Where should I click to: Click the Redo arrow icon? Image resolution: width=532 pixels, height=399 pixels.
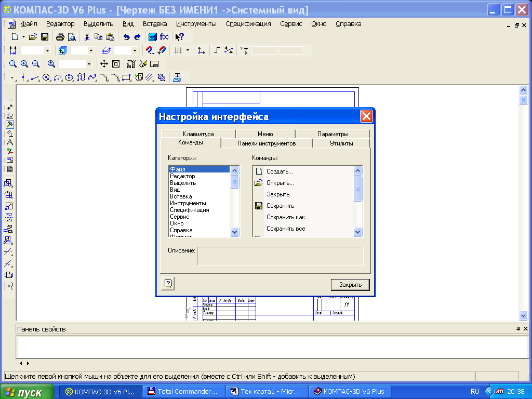(137, 37)
